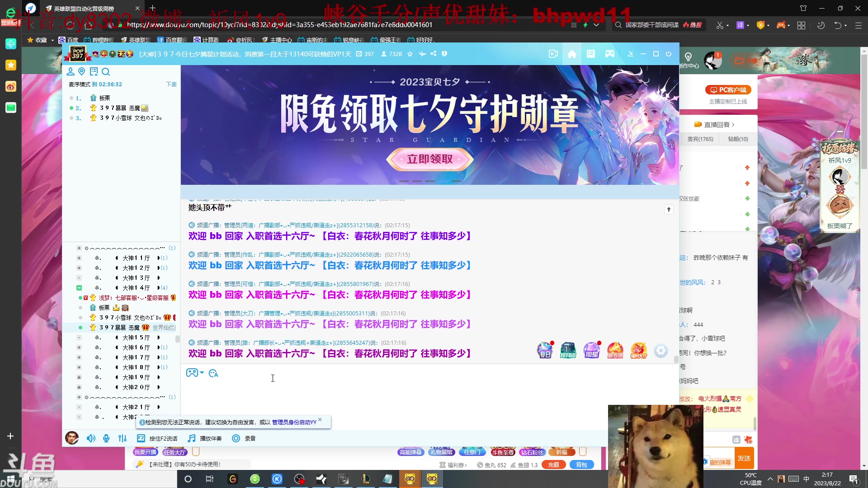
Task: Open the 主播中心 bookmark
Action: click(x=277, y=40)
